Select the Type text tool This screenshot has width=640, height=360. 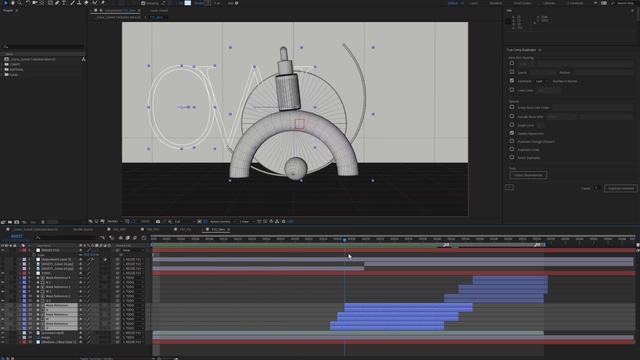tap(64, 3)
